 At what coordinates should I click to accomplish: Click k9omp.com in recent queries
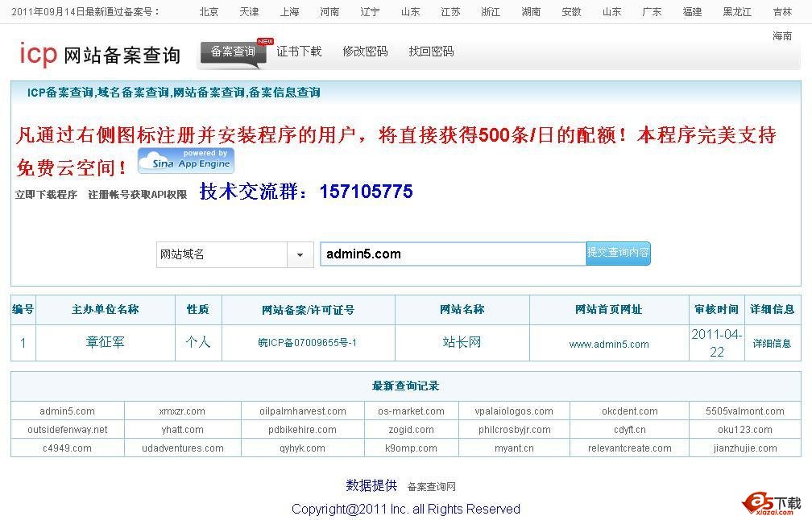(x=411, y=448)
